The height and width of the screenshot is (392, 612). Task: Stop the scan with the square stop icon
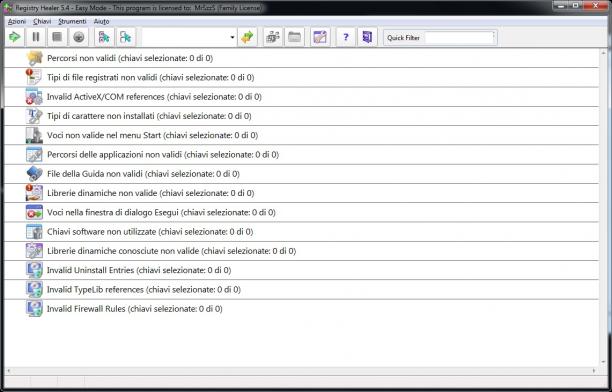pos(57,37)
